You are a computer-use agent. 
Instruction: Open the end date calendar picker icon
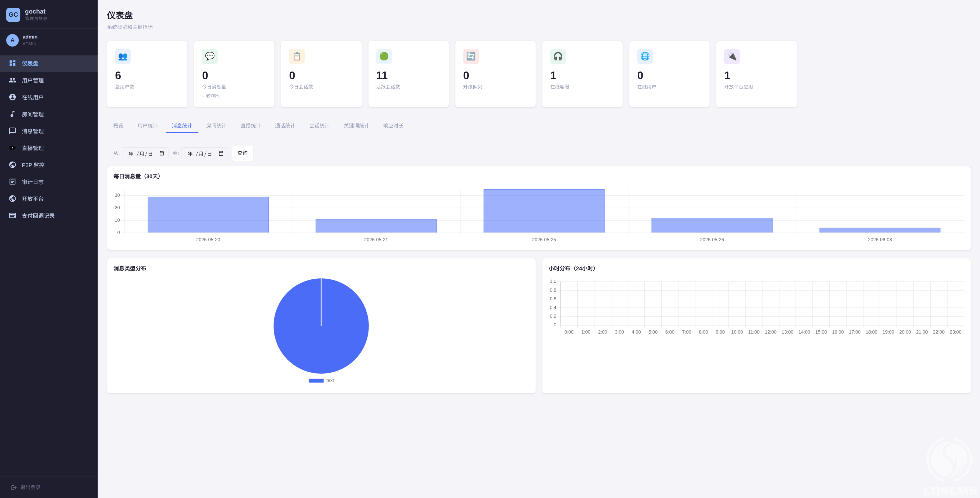point(221,154)
